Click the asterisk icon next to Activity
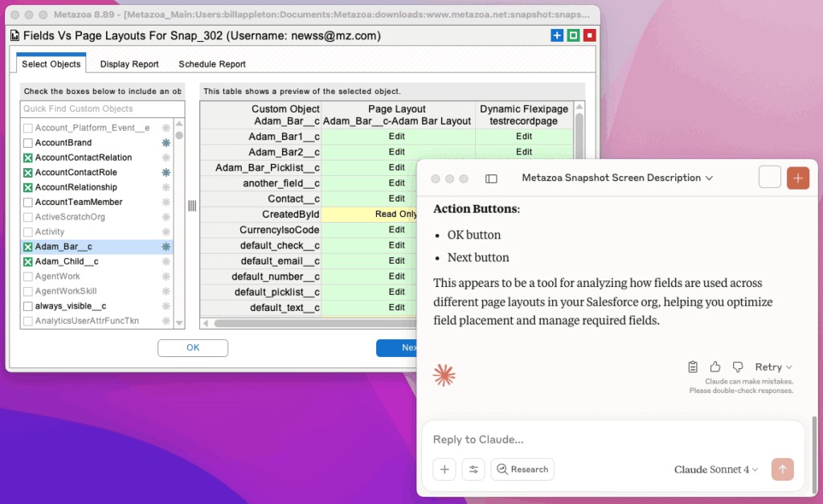This screenshot has height=504, width=823. (166, 232)
